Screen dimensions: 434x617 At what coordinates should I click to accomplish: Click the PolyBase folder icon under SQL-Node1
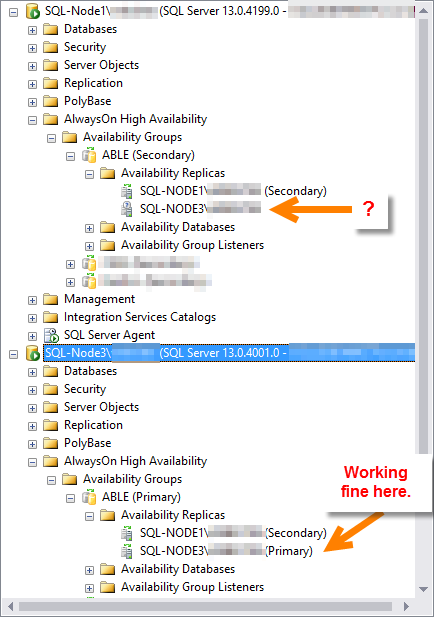(x=50, y=101)
